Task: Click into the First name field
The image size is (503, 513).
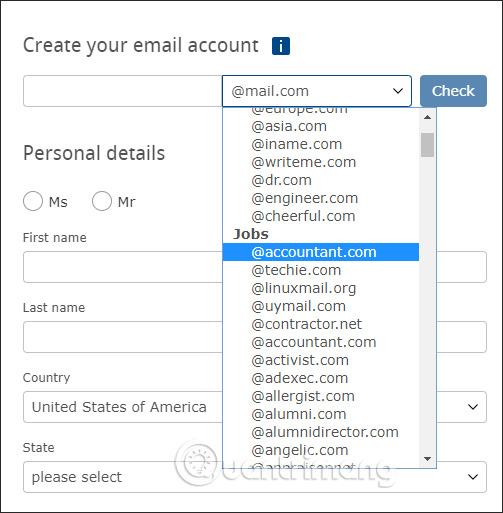Action: tap(123, 267)
